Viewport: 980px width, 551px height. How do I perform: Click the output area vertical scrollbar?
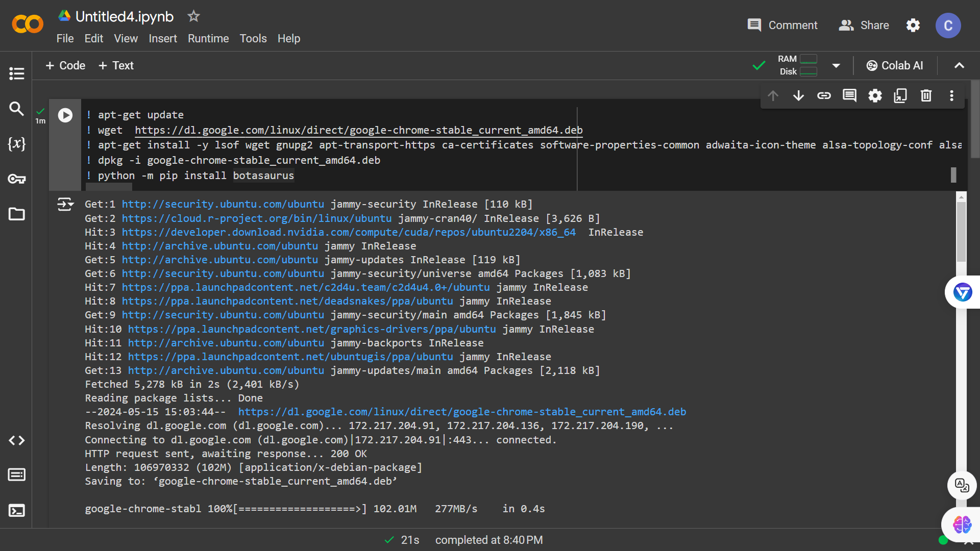click(x=961, y=232)
